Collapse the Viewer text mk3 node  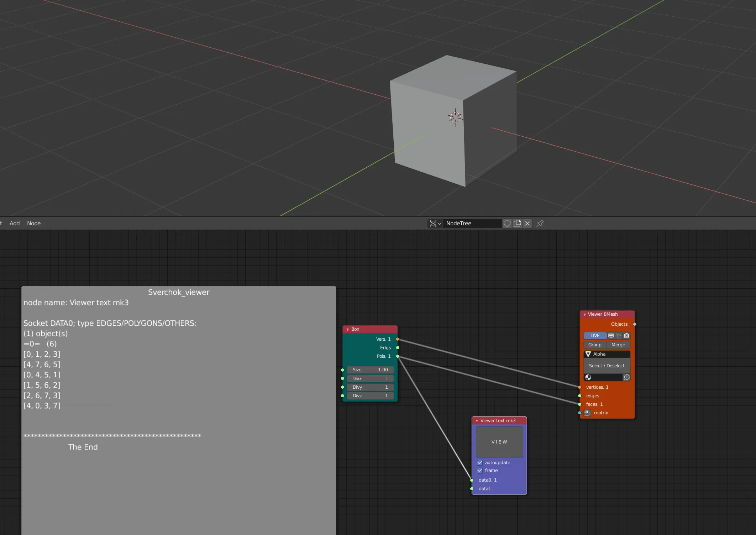pos(477,421)
